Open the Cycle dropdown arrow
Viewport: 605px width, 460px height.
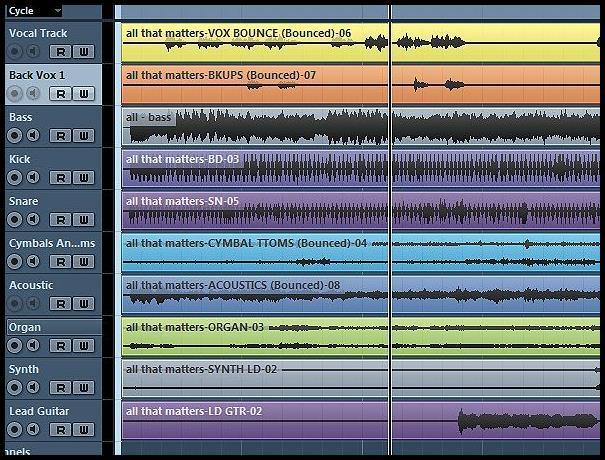point(57,10)
